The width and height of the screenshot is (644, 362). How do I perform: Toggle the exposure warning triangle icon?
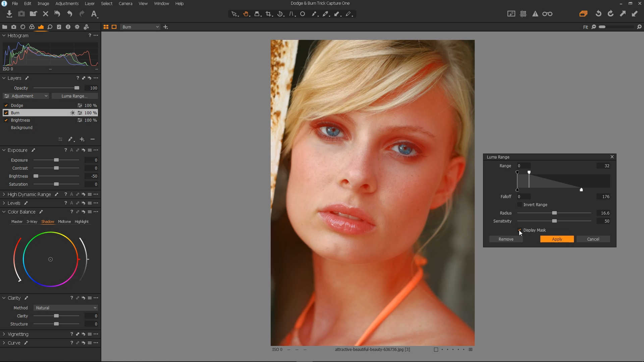pos(535,14)
